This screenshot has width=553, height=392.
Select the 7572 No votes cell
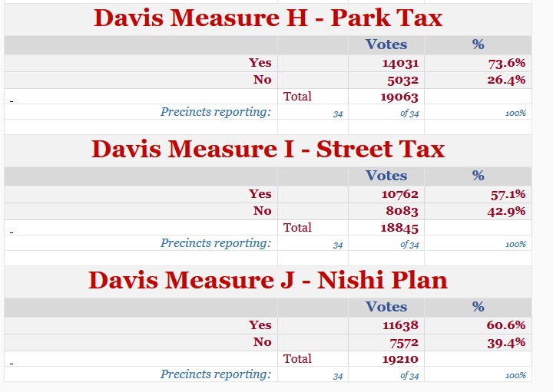pyautogui.click(x=402, y=342)
